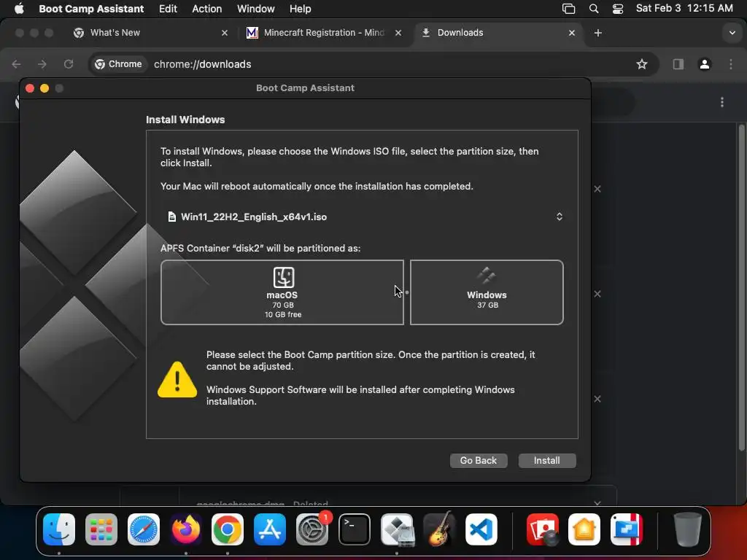747x560 pixels.
Task: Click the Stage Manager menu bar icon
Action: (x=568, y=9)
